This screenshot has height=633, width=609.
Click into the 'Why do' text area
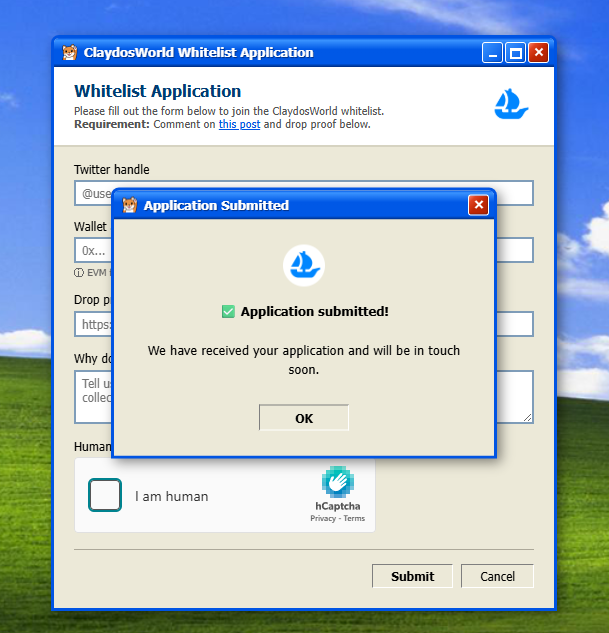click(303, 397)
